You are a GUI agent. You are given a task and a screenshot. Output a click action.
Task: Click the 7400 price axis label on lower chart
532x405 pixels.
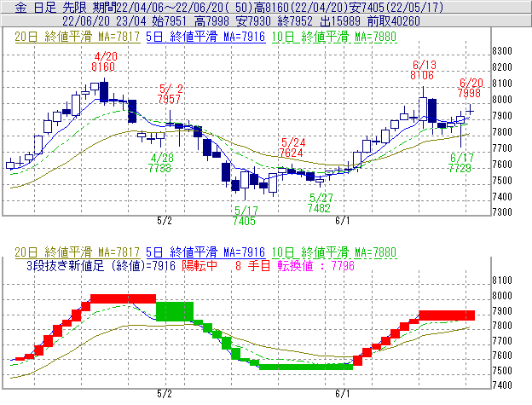(x=502, y=385)
